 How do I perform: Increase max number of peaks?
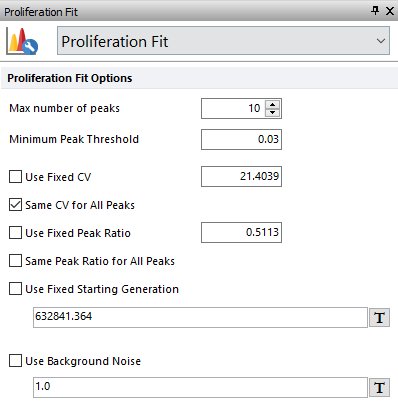pos(273,104)
